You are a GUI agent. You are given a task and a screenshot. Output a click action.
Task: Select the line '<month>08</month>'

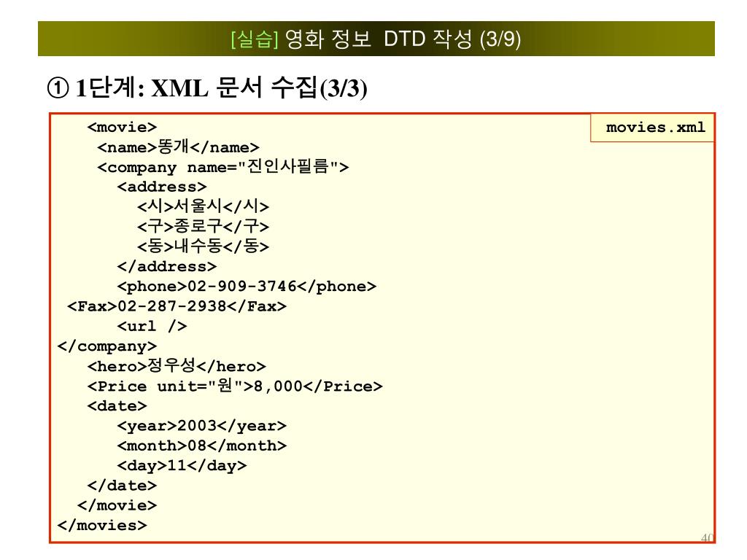202,446
